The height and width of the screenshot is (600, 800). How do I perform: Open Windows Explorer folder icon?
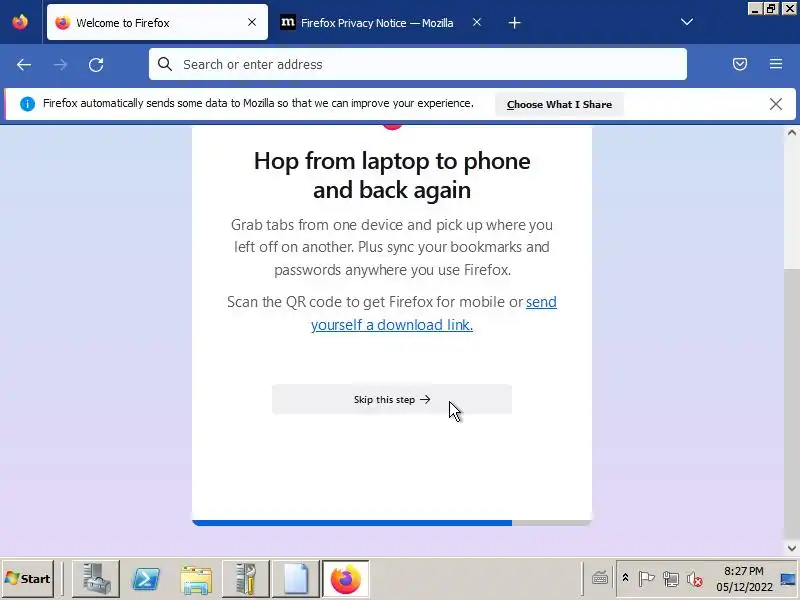196,579
